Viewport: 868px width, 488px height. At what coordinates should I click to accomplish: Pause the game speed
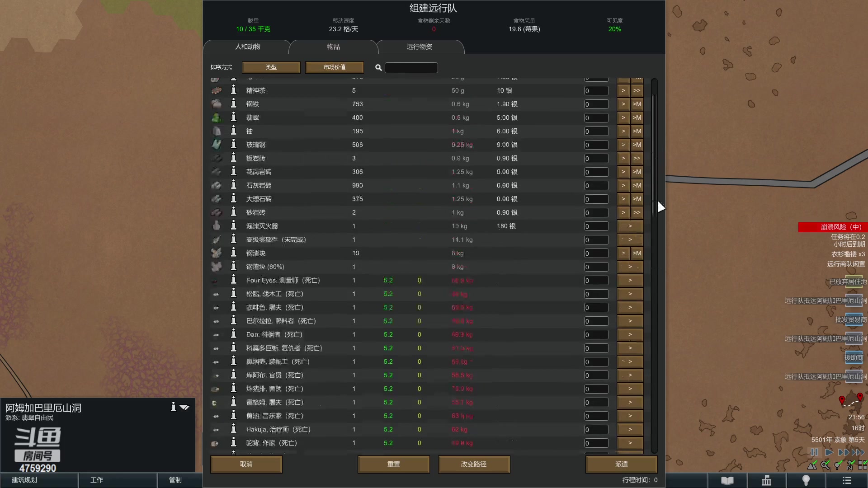click(814, 452)
